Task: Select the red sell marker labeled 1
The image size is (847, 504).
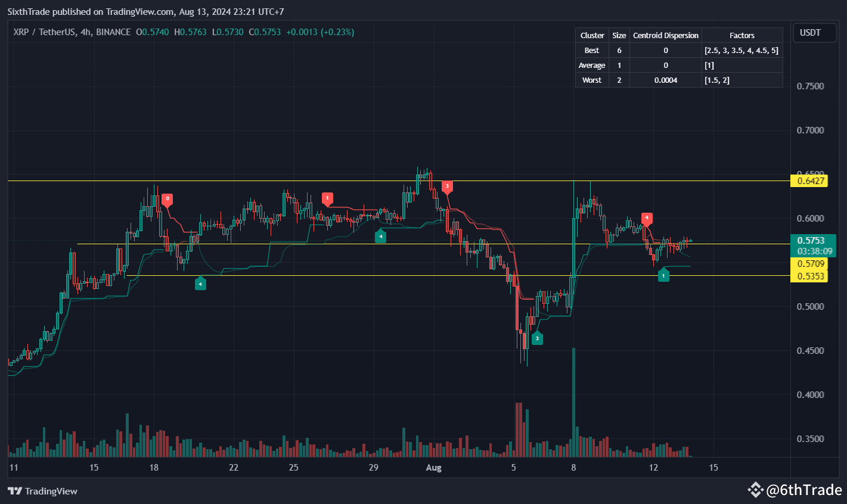Action: coord(327,198)
